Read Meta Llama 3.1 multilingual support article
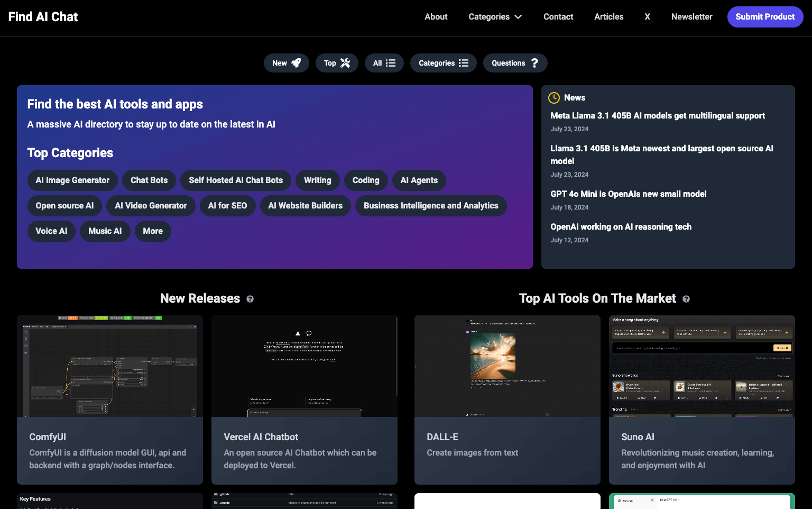This screenshot has width=812, height=509. [658, 116]
